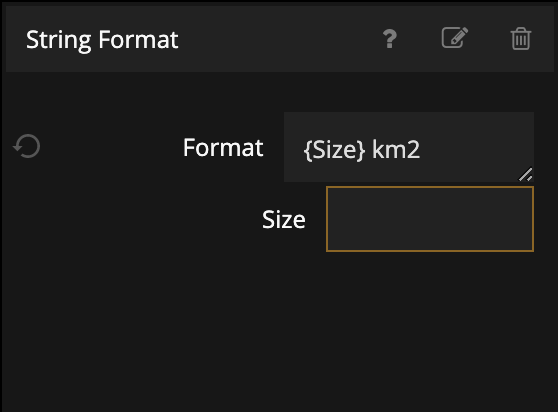Click the Format label
Viewport: 558px width, 412px height.
tap(223, 147)
